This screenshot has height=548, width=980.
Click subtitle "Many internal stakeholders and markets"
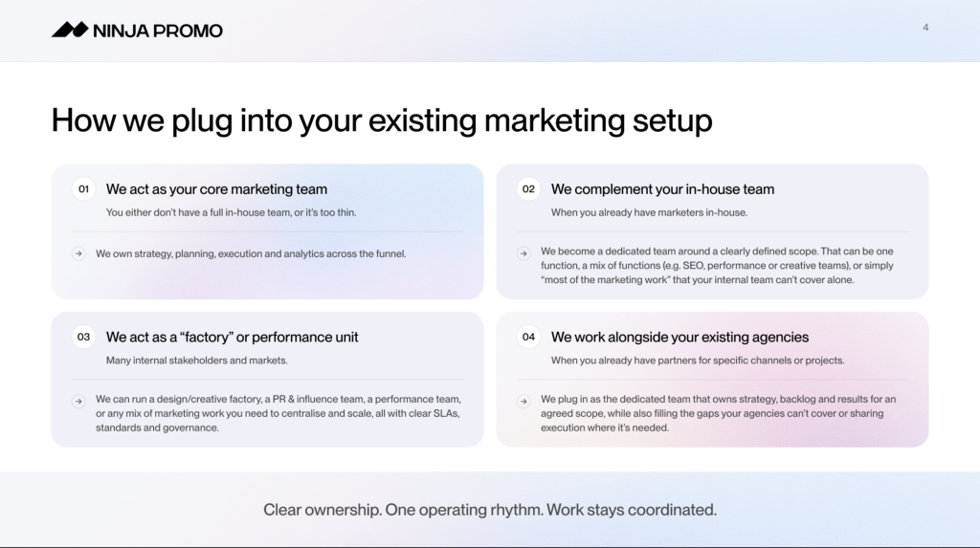pos(197,361)
